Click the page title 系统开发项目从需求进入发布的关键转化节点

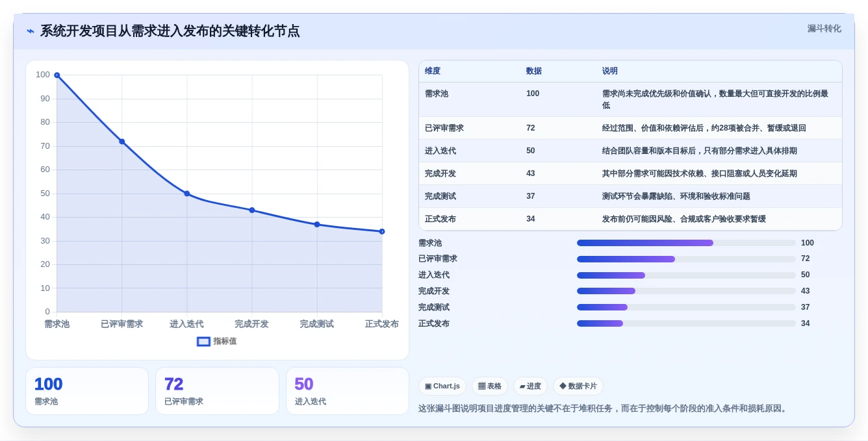click(170, 31)
